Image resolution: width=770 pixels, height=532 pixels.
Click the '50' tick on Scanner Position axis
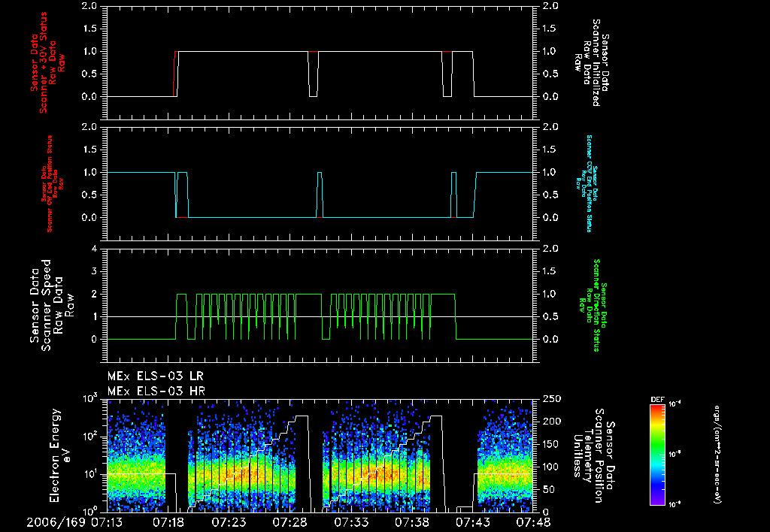pyautogui.click(x=548, y=490)
